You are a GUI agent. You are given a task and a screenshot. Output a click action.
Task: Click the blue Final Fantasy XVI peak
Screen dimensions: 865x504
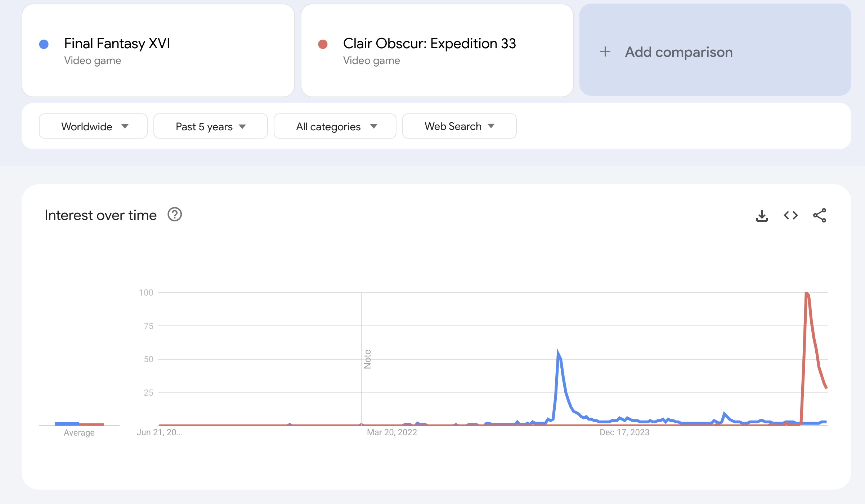tap(558, 352)
